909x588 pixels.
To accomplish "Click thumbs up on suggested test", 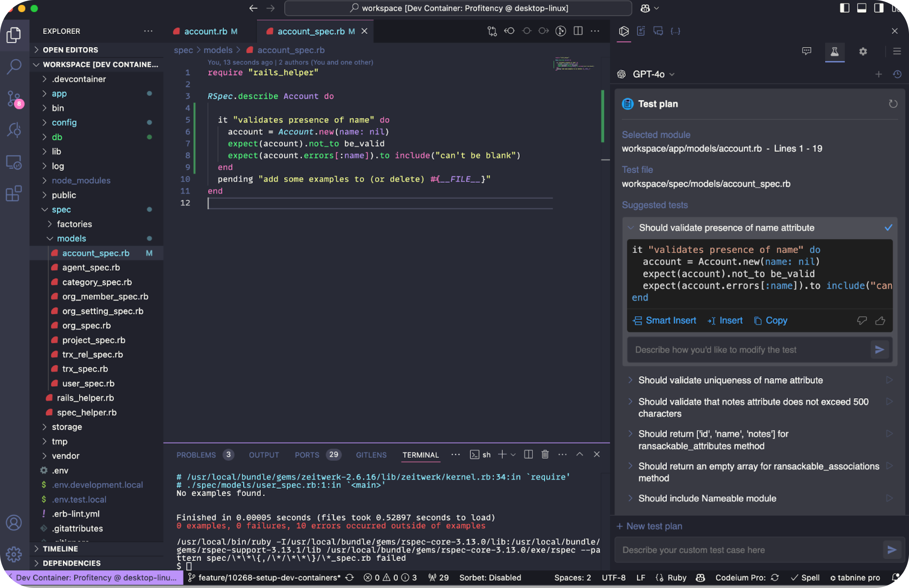I will [880, 321].
